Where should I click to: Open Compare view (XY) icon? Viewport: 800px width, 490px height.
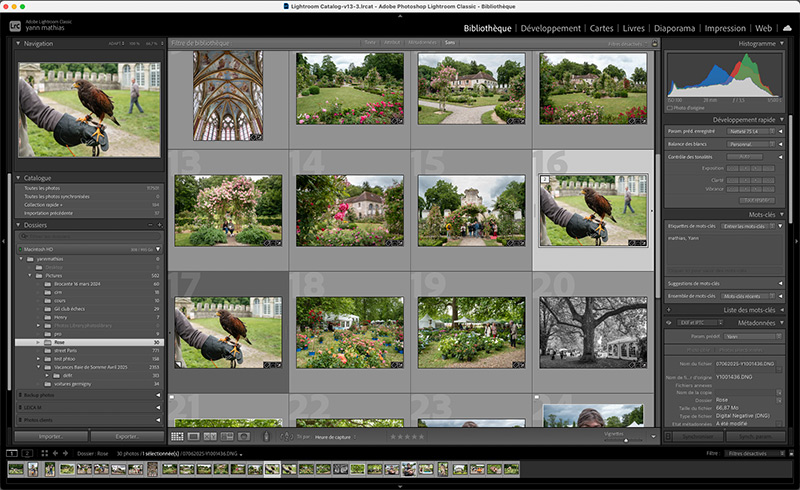click(x=210, y=436)
